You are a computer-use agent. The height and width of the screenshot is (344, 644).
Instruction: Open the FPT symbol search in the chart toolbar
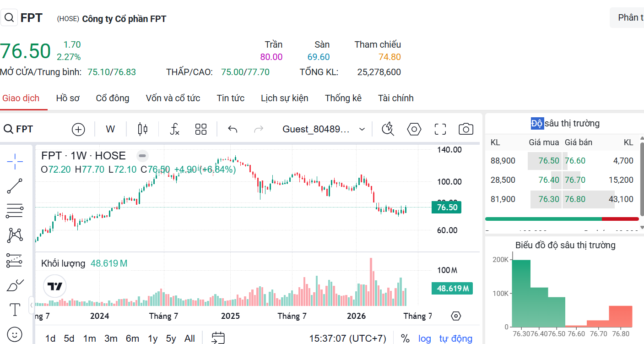[19, 130]
